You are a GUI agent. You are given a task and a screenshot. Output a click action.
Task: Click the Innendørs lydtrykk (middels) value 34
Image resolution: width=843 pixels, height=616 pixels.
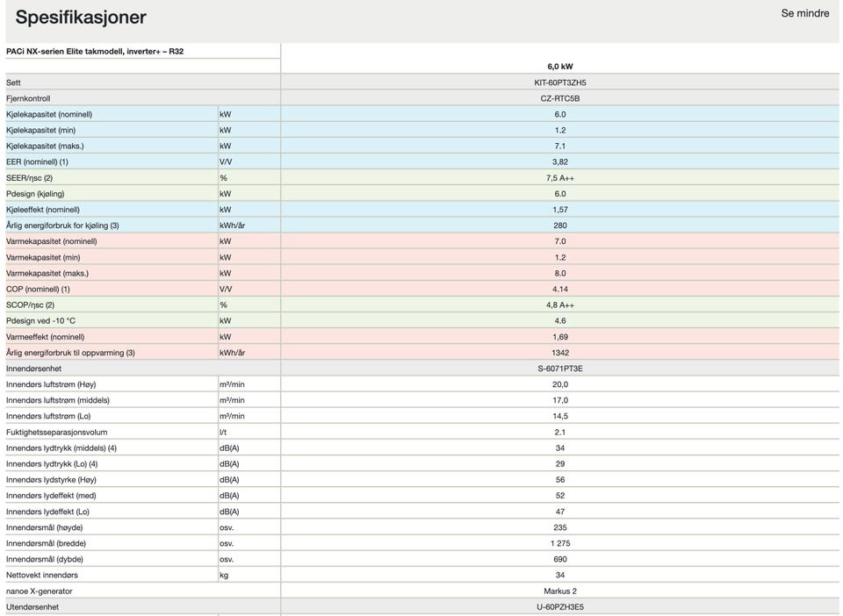click(559, 448)
